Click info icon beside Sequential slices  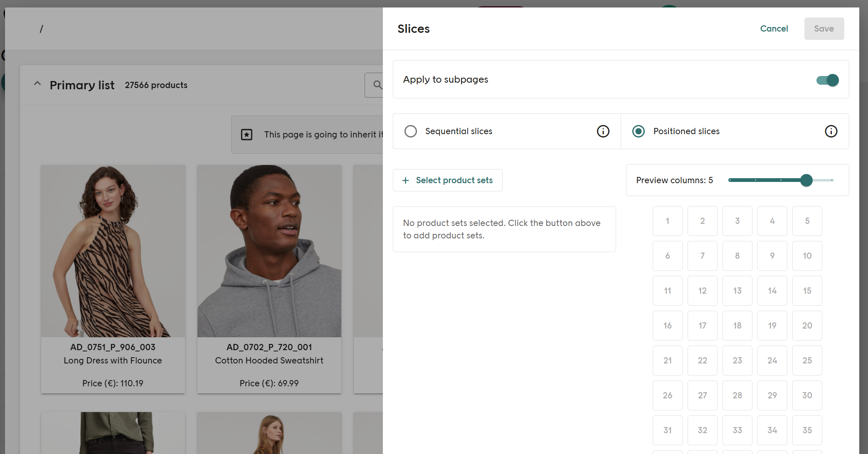point(603,131)
